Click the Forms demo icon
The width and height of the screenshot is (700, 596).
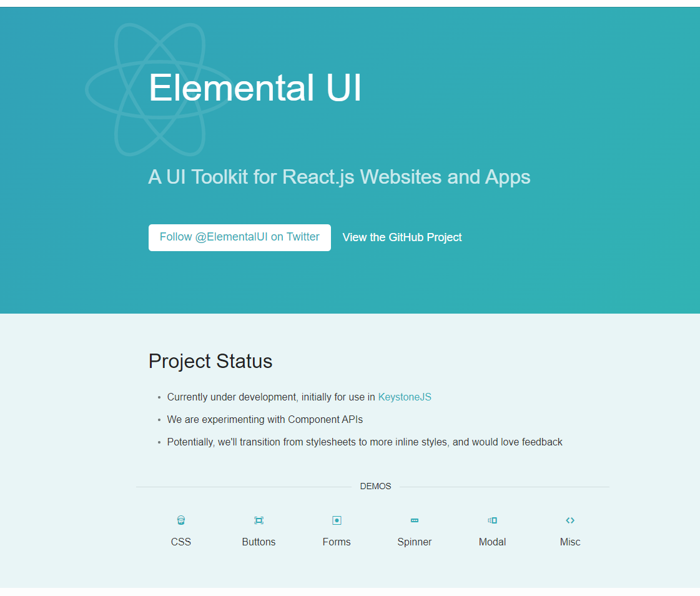point(337,520)
